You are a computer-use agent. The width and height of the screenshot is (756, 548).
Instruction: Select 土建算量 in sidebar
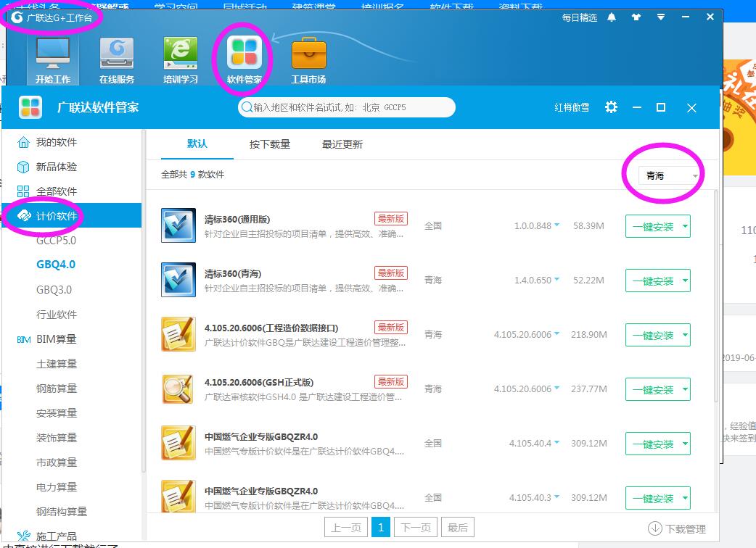tap(57, 364)
